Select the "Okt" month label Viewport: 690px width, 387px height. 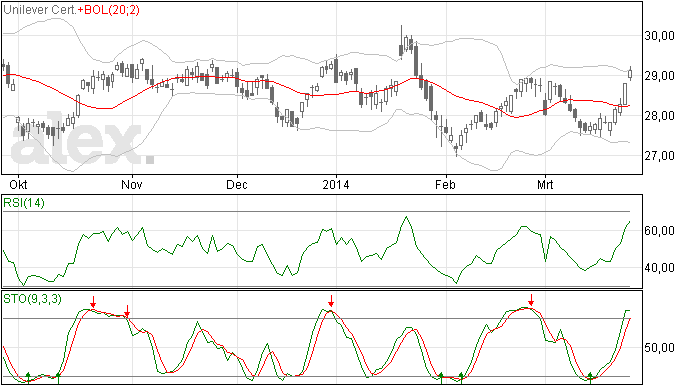[x=18, y=184]
